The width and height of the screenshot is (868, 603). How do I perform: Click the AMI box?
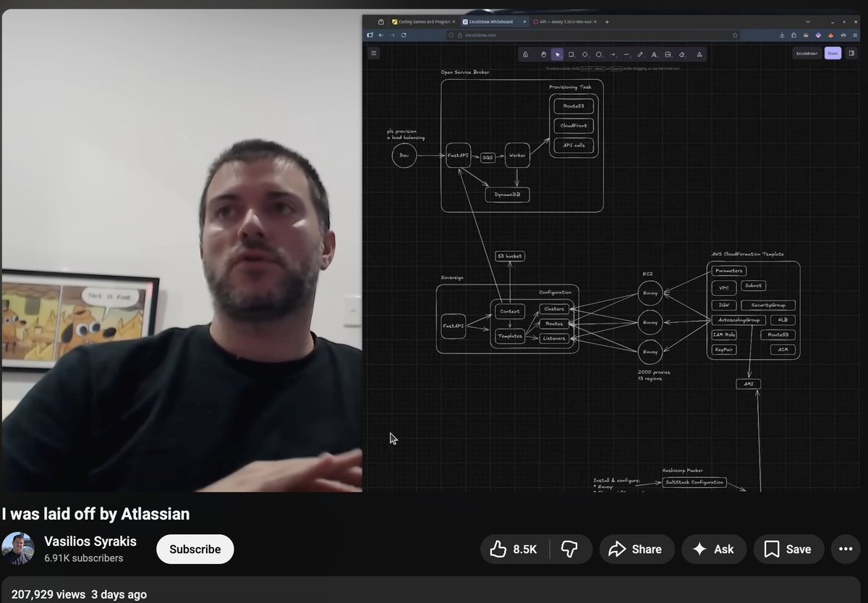pyautogui.click(x=749, y=384)
